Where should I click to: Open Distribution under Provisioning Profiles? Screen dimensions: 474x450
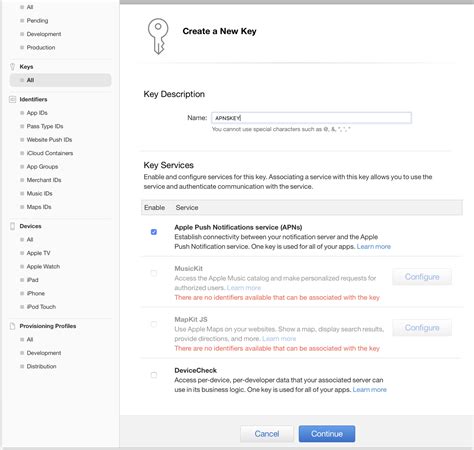pyautogui.click(x=41, y=366)
